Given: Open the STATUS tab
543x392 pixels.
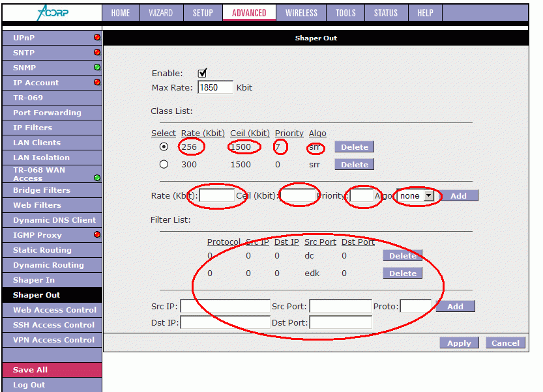Looking at the screenshot, I should click(386, 13).
